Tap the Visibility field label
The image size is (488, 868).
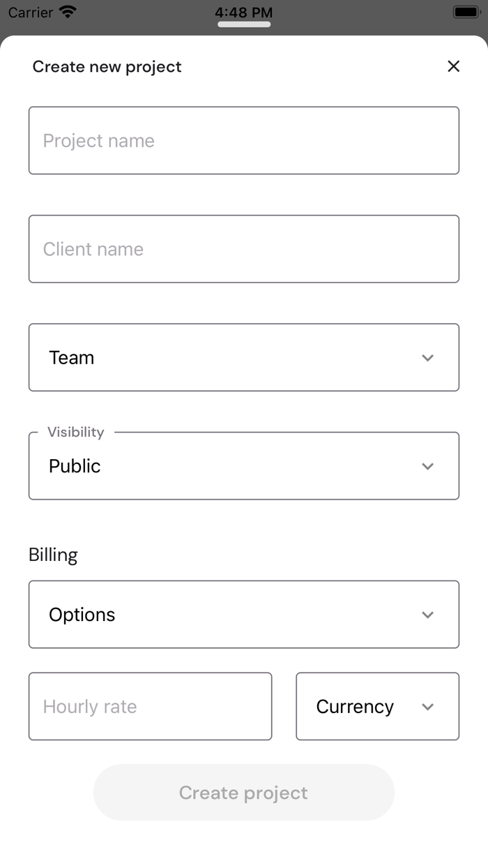coord(75,432)
